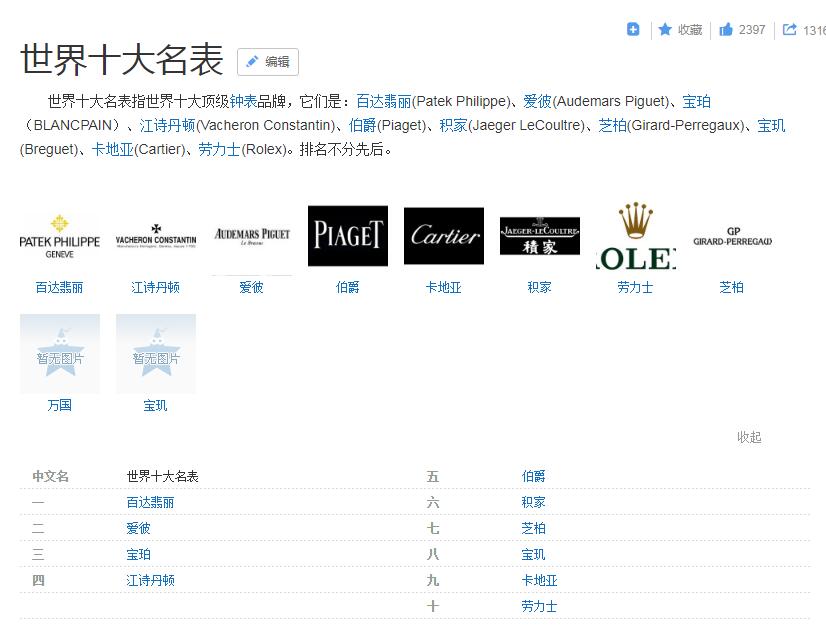Click 宝玑 caption under placeholder image
The width and height of the screenshot is (826, 635).
tap(155, 405)
